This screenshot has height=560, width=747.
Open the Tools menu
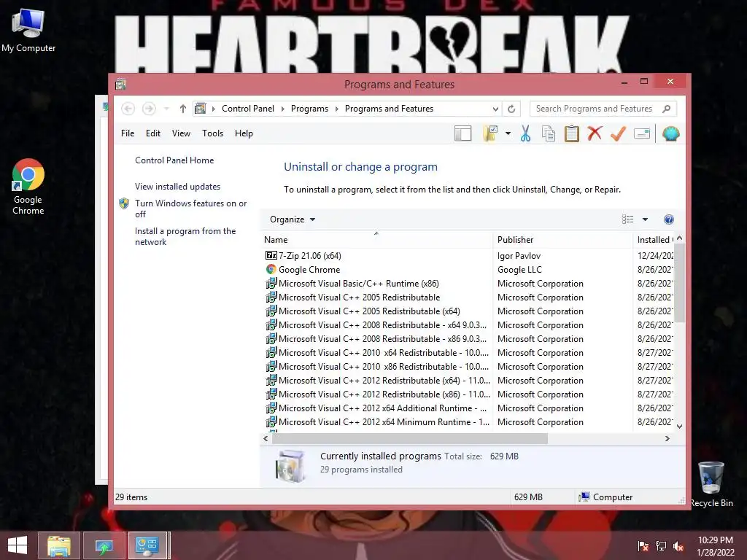tap(212, 133)
